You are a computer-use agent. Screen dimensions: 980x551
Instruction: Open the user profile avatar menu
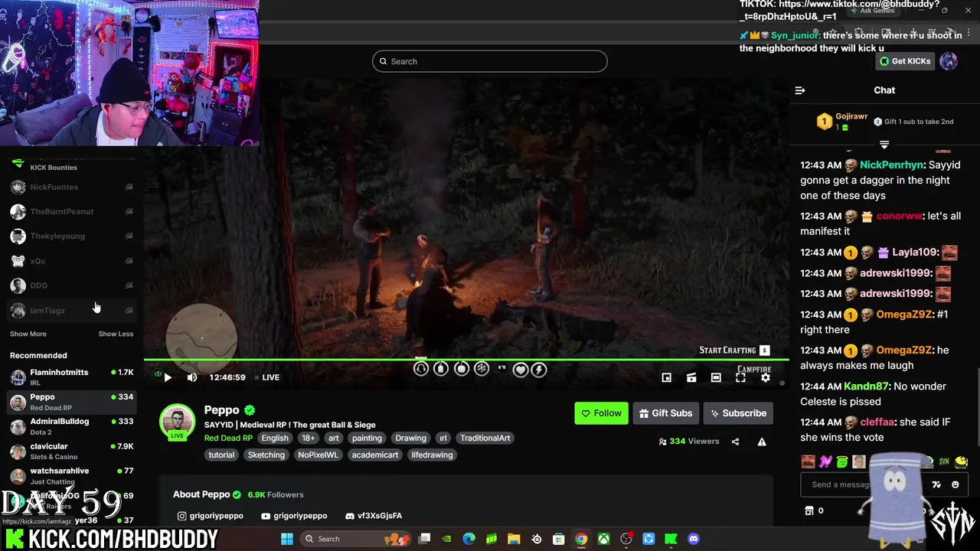[949, 61]
